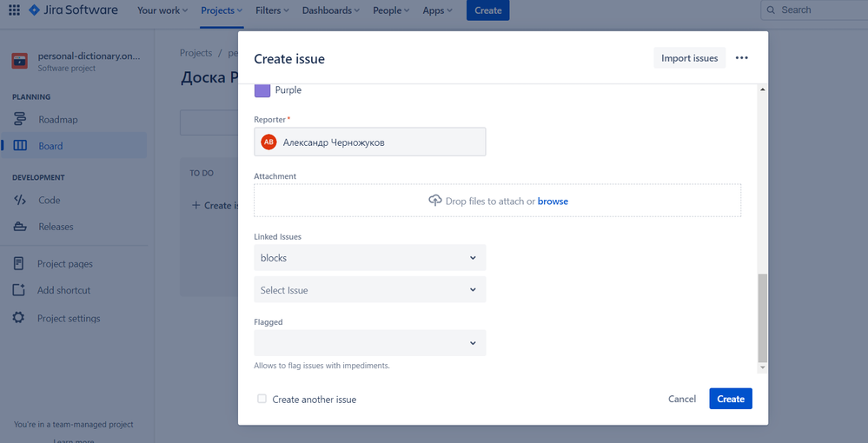Click the Roadmap sidebar icon
The height and width of the screenshot is (443, 868).
tap(19, 119)
